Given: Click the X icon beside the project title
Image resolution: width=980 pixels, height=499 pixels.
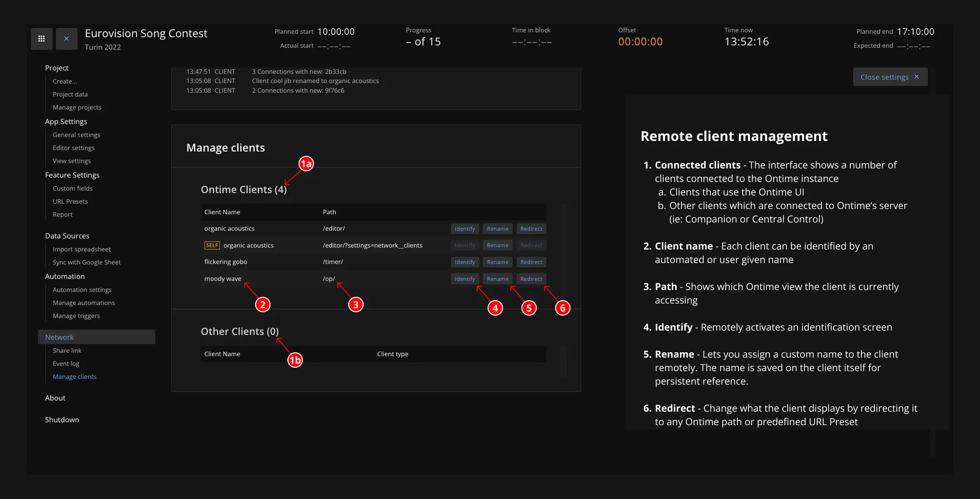Looking at the screenshot, I should 67,39.
